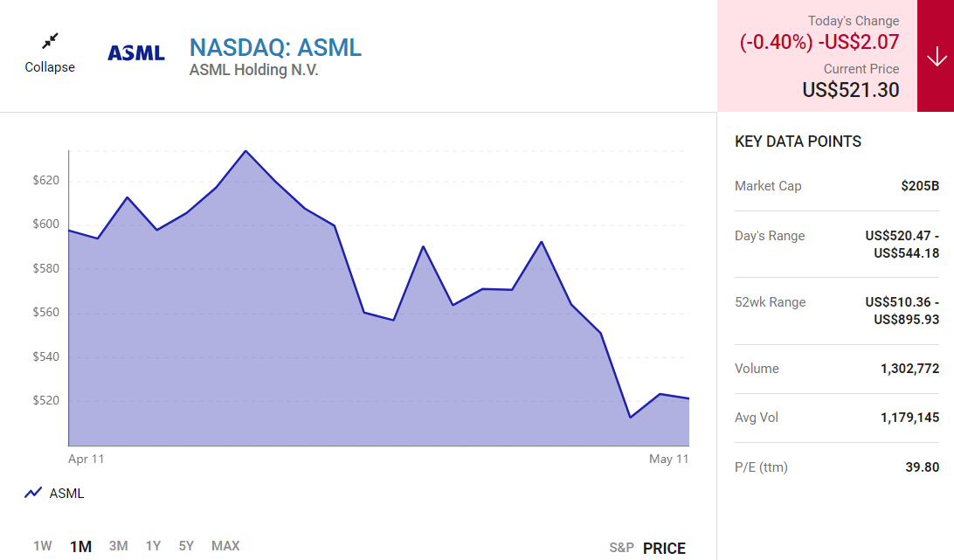Open the NASDAQ: ASML ticker link

tap(275, 47)
